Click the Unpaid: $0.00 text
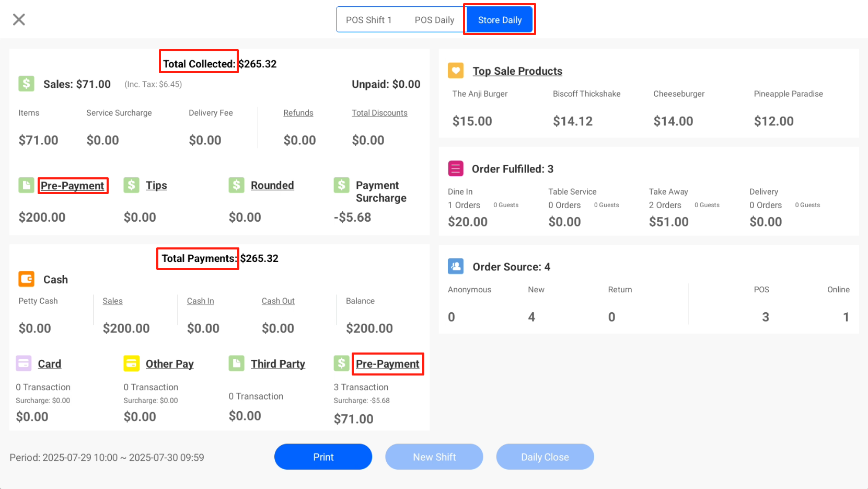The image size is (868, 489). click(x=386, y=84)
